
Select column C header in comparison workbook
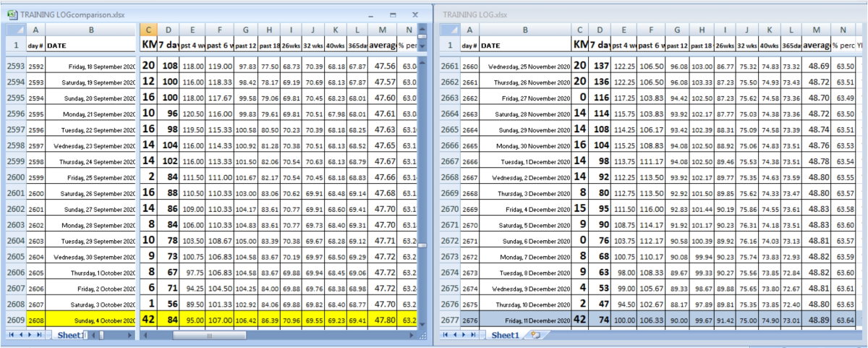(x=148, y=30)
